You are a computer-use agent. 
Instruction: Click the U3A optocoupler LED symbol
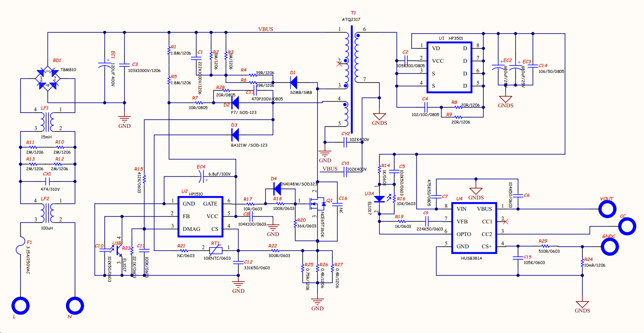[380, 199]
